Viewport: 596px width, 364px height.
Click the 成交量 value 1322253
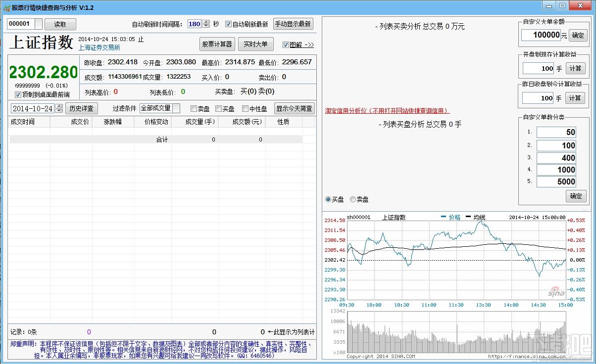coord(179,77)
